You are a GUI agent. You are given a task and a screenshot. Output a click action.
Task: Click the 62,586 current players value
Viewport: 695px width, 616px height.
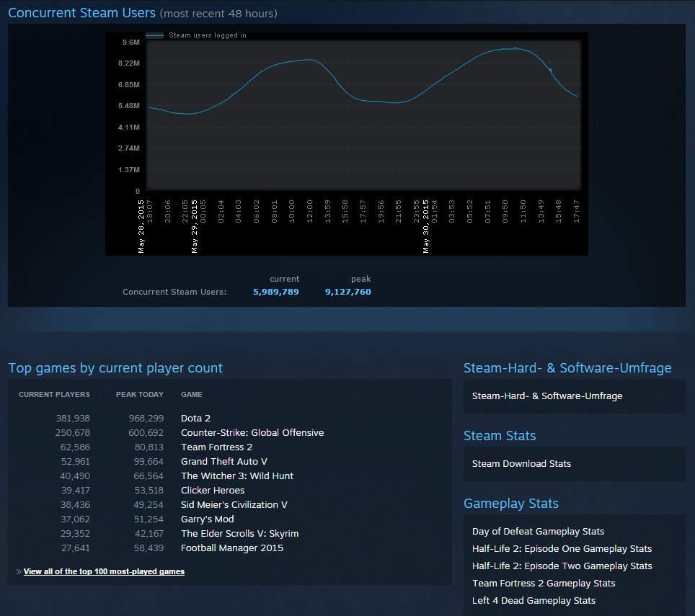tap(75, 447)
